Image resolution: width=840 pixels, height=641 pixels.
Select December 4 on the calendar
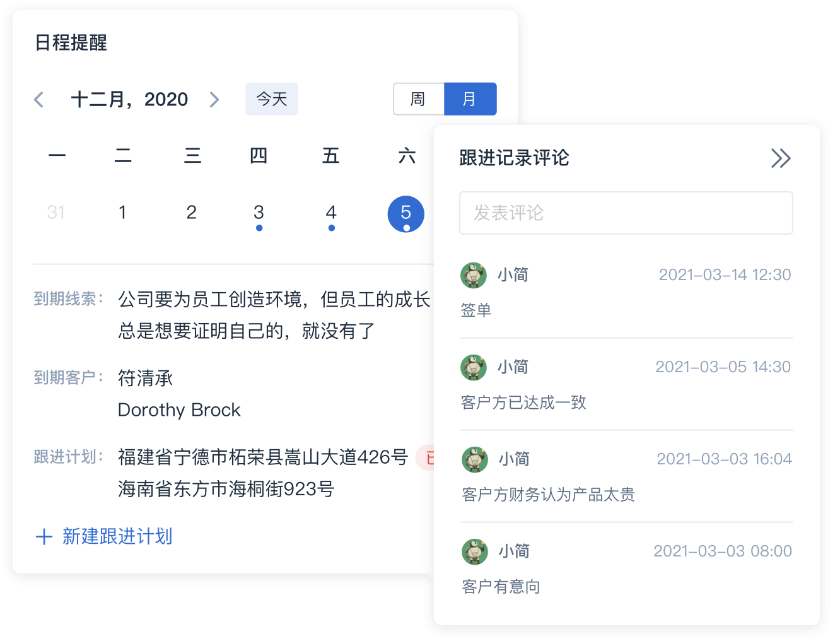click(331, 213)
